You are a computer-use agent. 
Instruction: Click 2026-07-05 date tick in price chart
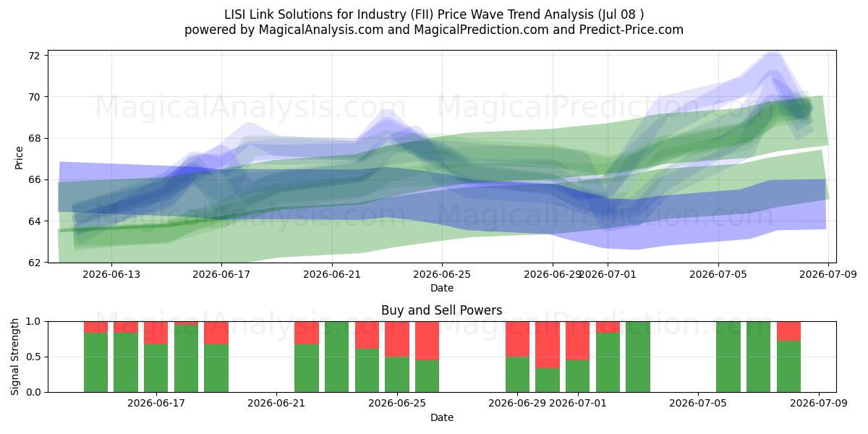[x=718, y=275]
